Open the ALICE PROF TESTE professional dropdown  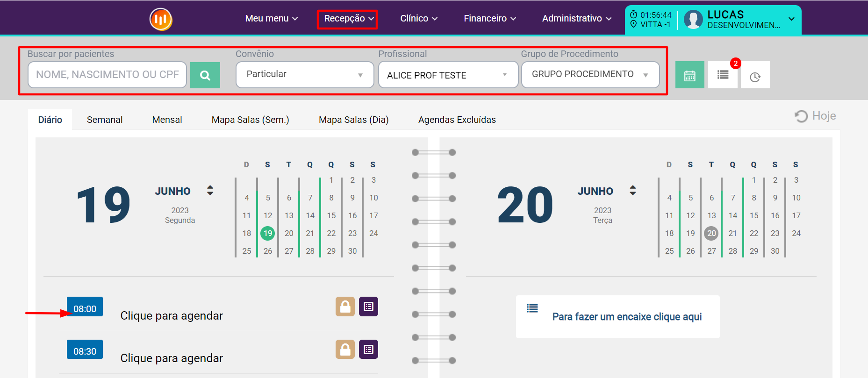448,75
